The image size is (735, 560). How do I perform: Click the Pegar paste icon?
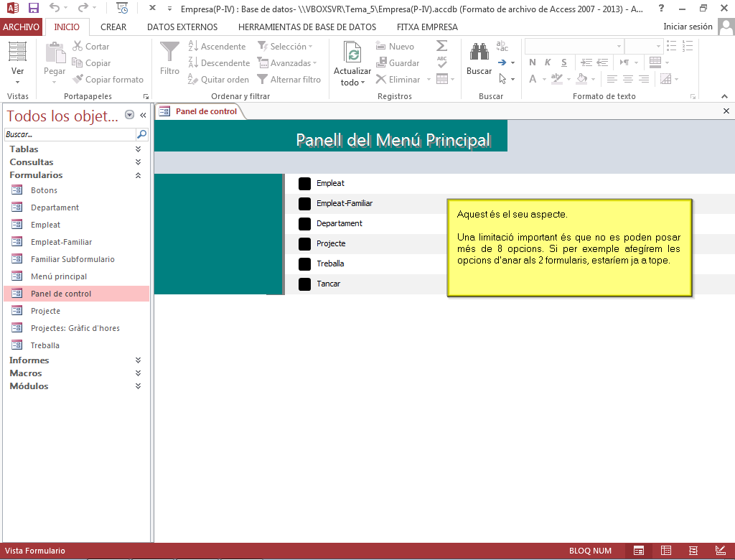point(55,52)
